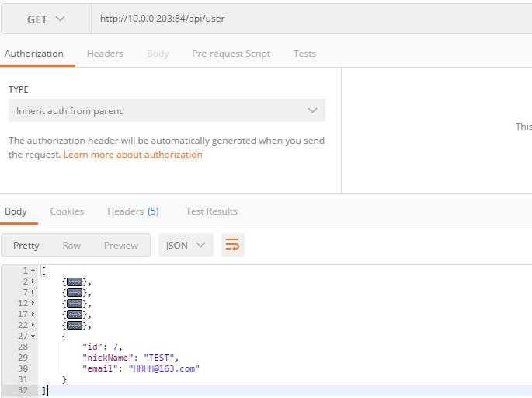Image resolution: width=532 pixels, height=398 pixels.
Task: Click the "HHHH@163.com" email value
Action: [x=164, y=368]
